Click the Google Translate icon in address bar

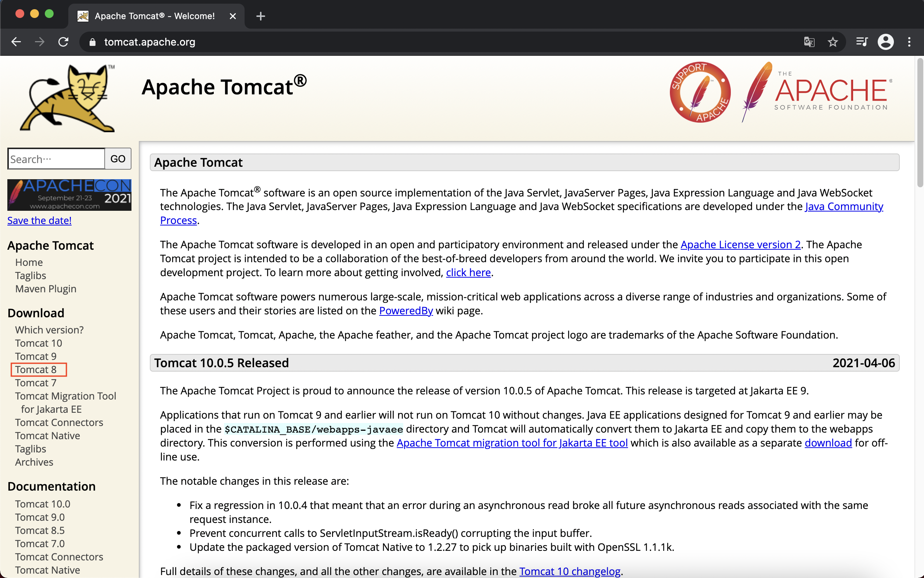pyautogui.click(x=809, y=41)
